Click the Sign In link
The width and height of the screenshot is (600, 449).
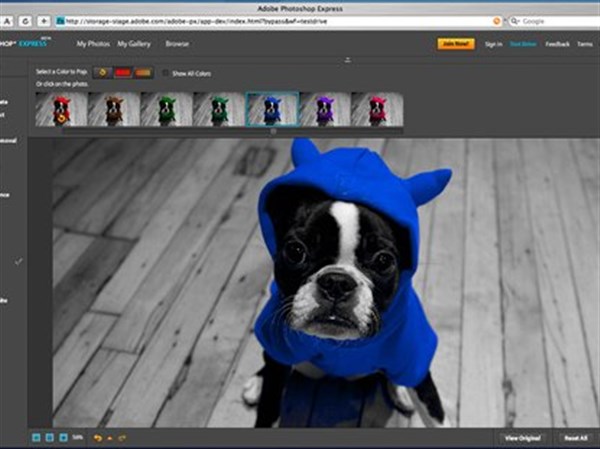493,44
